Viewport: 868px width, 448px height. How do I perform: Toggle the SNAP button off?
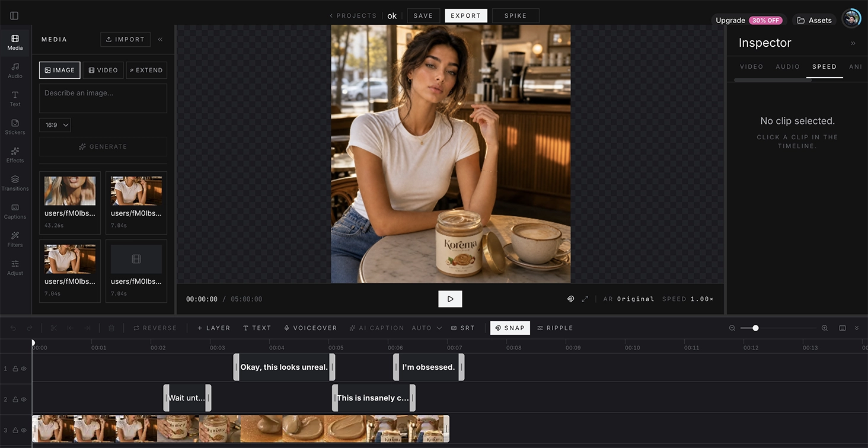tap(510, 328)
